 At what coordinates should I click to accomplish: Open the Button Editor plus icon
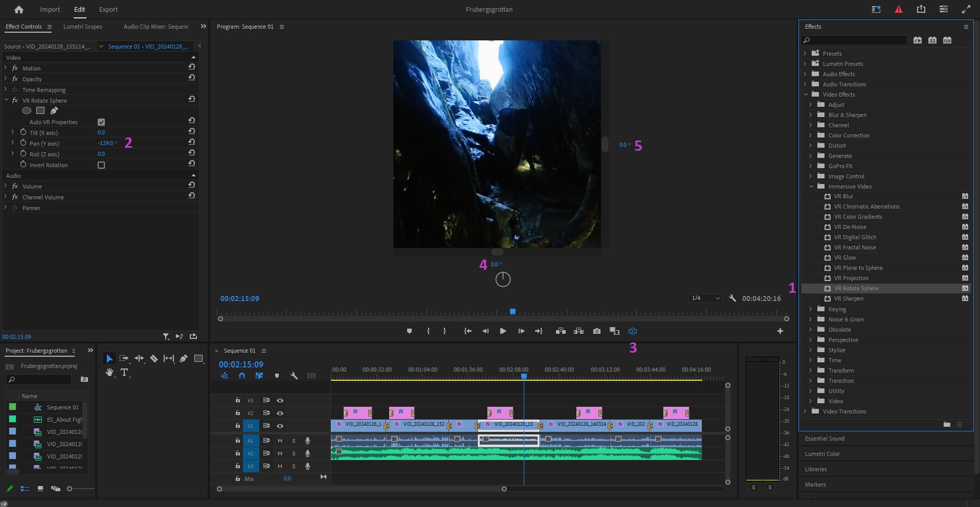point(780,331)
